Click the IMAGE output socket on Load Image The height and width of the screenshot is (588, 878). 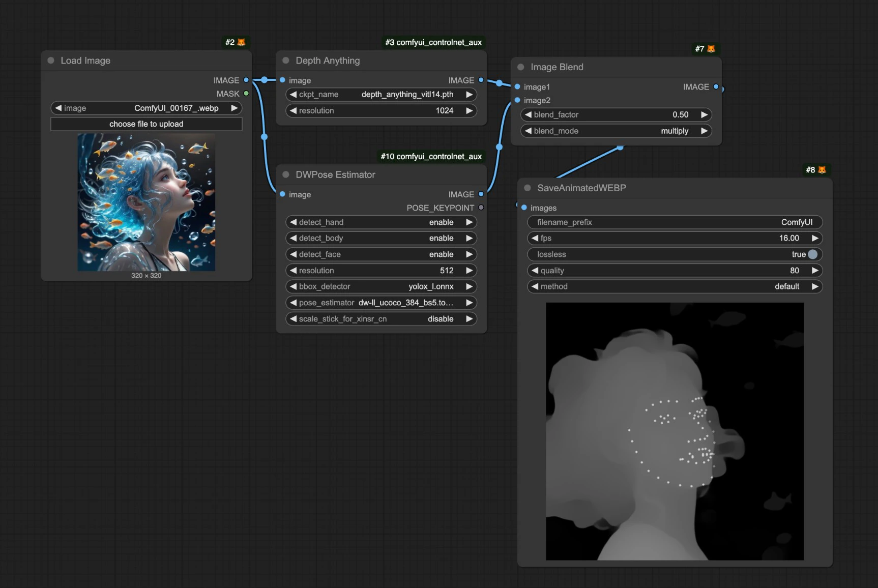pos(246,80)
